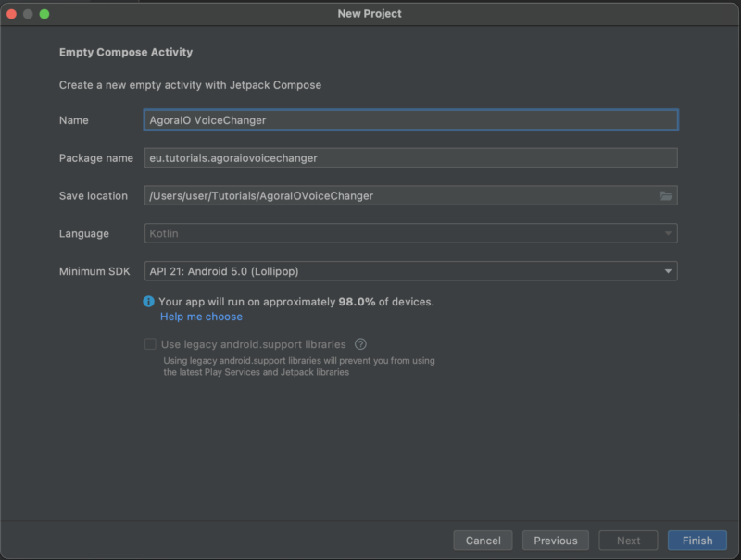Expand the Language selection dropdown
This screenshot has height=560, width=741.
click(x=410, y=233)
